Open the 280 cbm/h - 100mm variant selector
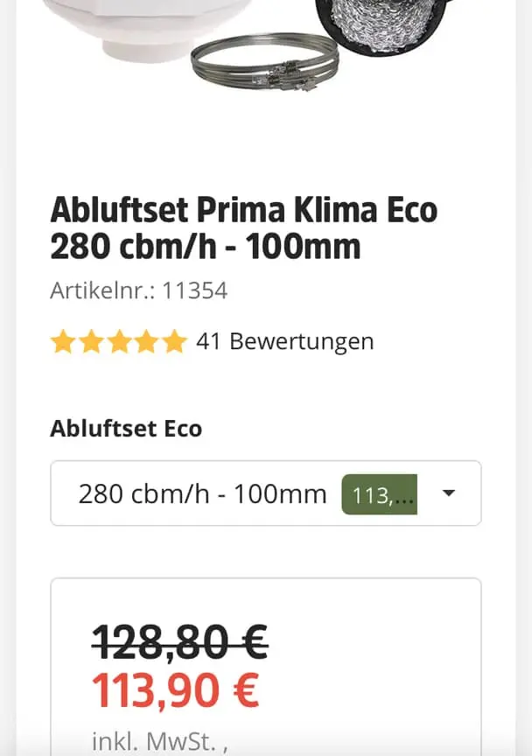The image size is (532, 756). [264, 493]
